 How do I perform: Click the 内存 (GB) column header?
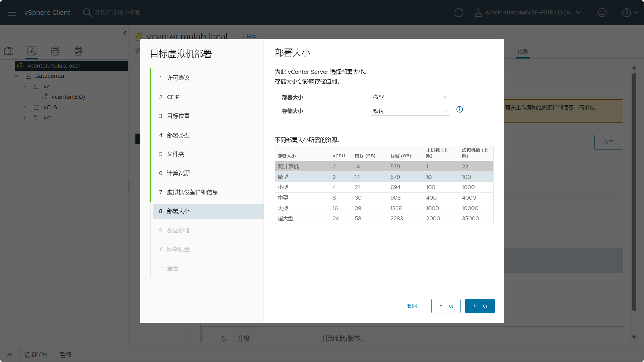pos(365,156)
